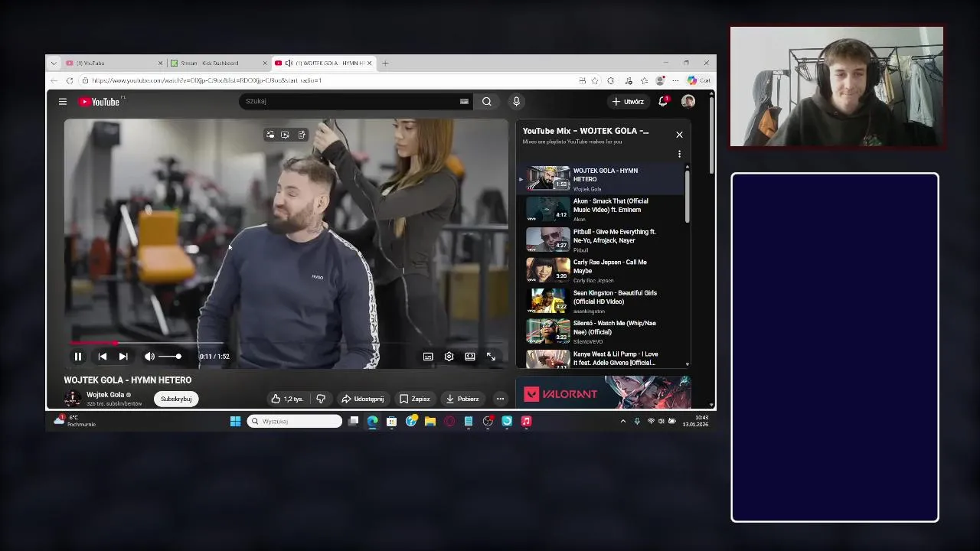Open the on-screen keyboard icon in the search box
This screenshot has width=980, height=551.
pyautogui.click(x=464, y=101)
